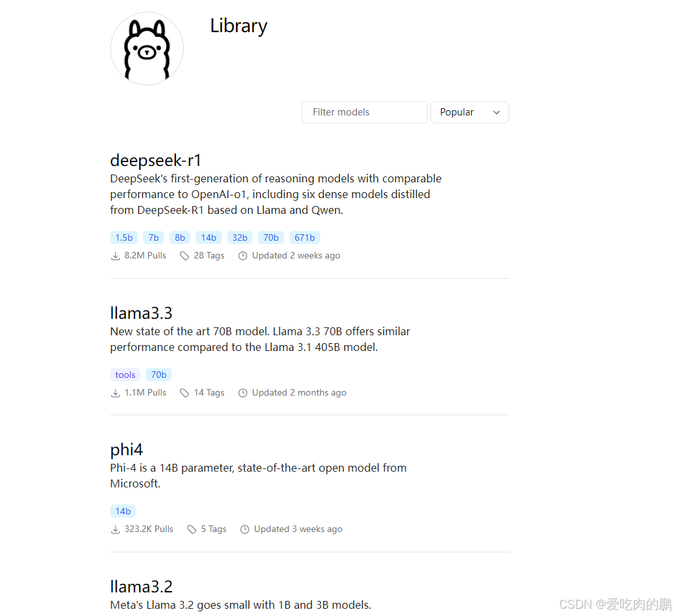Viewport: 674px width, 616px height.
Task: Click the 70b tag under llama3.3
Action: tap(159, 375)
